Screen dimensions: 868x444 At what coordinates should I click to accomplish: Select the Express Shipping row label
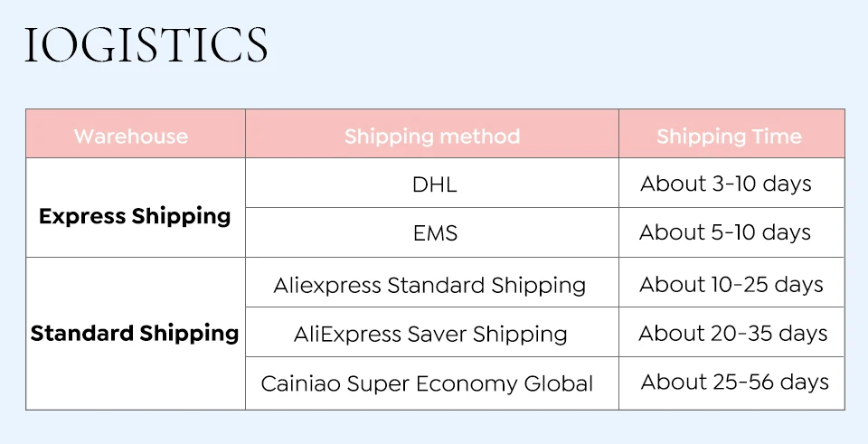click(x=135, y=216)
